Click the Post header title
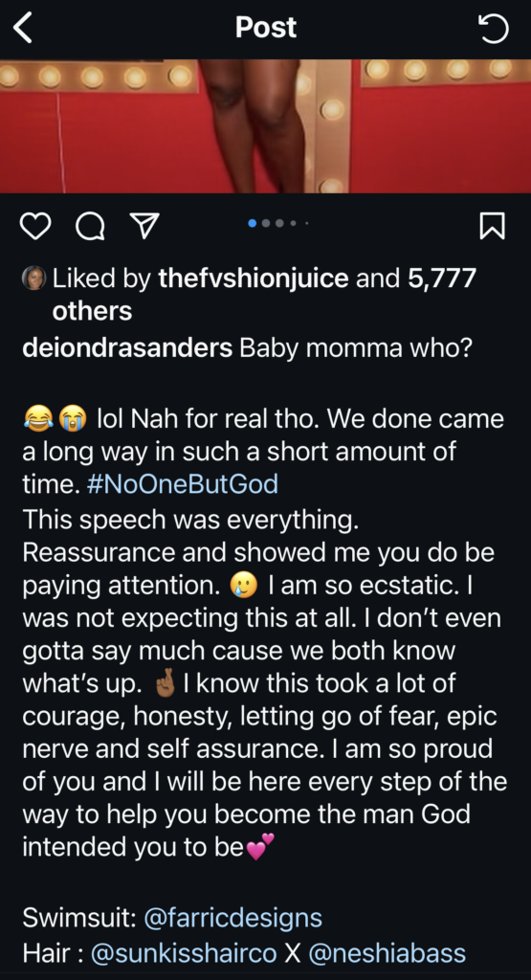This screenshot has width=531, height=980. (x=266, y=28)
